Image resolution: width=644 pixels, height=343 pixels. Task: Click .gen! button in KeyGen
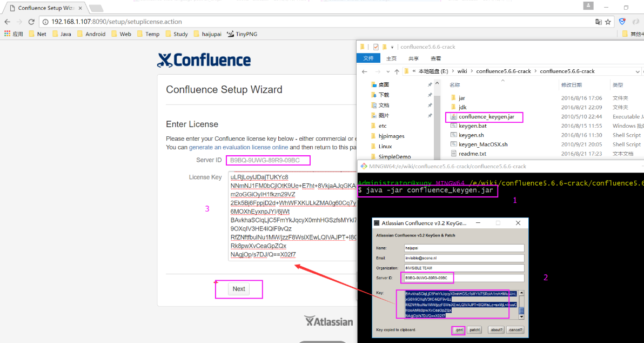point(459,330)
